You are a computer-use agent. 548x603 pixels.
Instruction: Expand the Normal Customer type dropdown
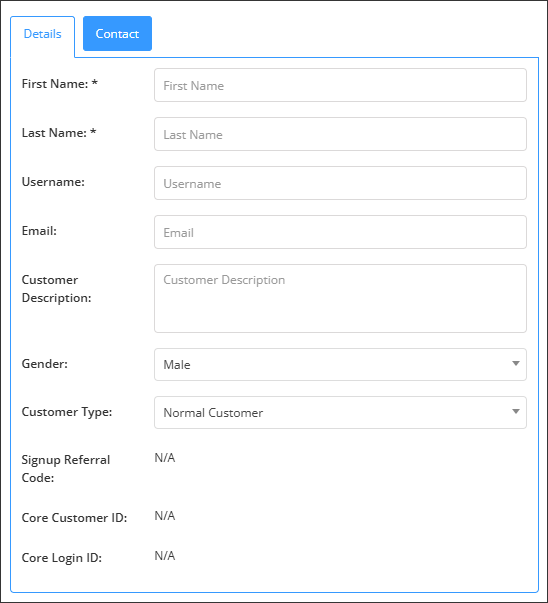(340, 413)
